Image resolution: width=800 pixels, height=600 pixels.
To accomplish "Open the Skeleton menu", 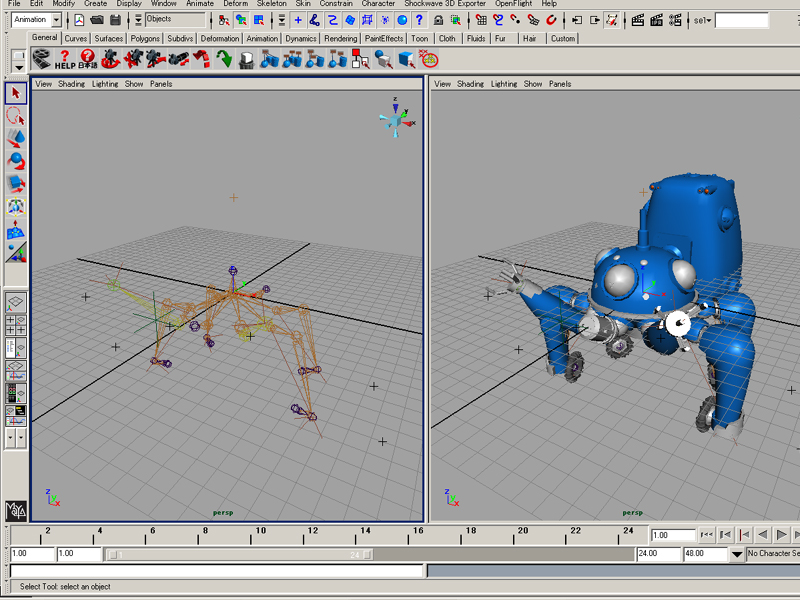I will click(x=271, y=4).
